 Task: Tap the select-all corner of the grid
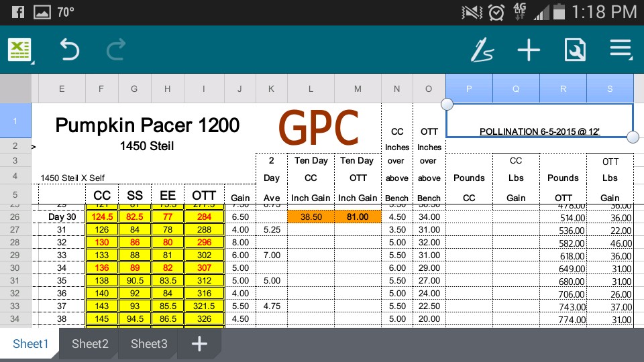(x=15, y=88)
